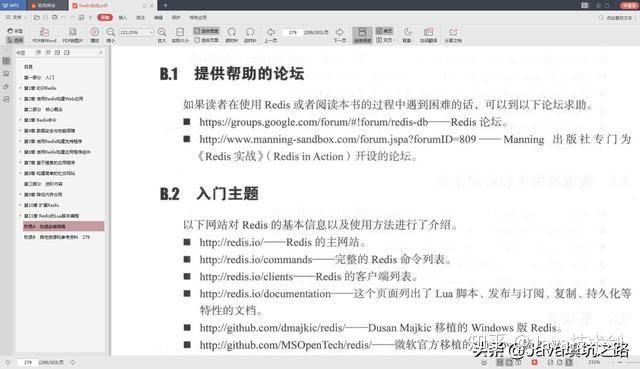
Task: Open the thumbnails sidebar panel icon
Action: pyautogui.click(x=6, y=74)
